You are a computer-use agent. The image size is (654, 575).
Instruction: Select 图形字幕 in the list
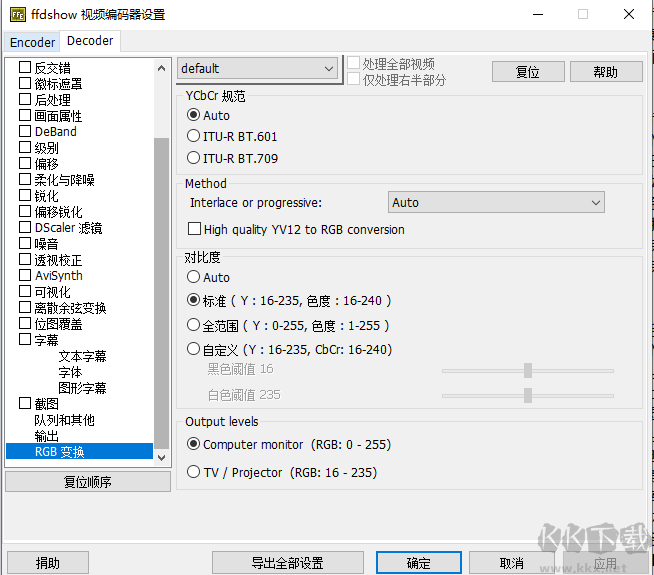tap(82, 388)
